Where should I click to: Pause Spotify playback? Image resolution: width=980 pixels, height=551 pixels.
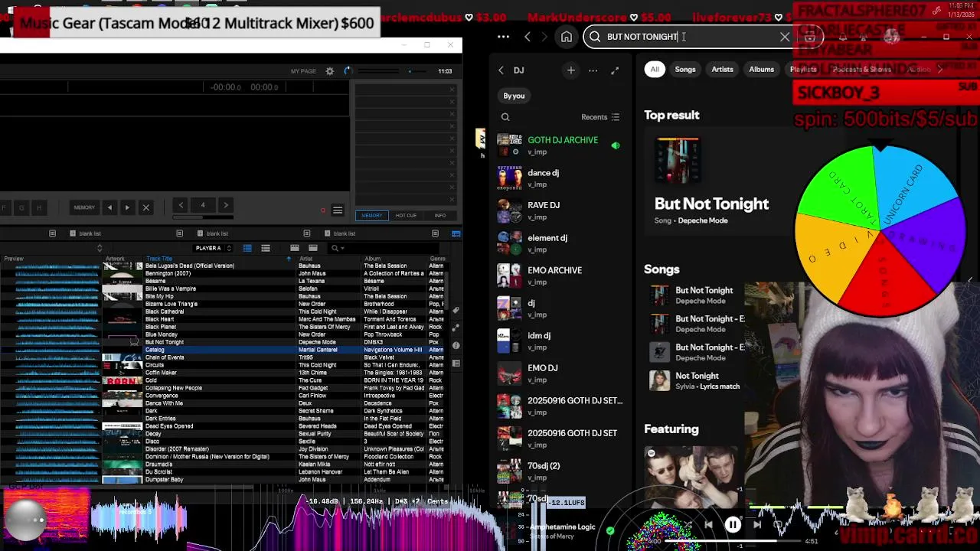point(733,525)
